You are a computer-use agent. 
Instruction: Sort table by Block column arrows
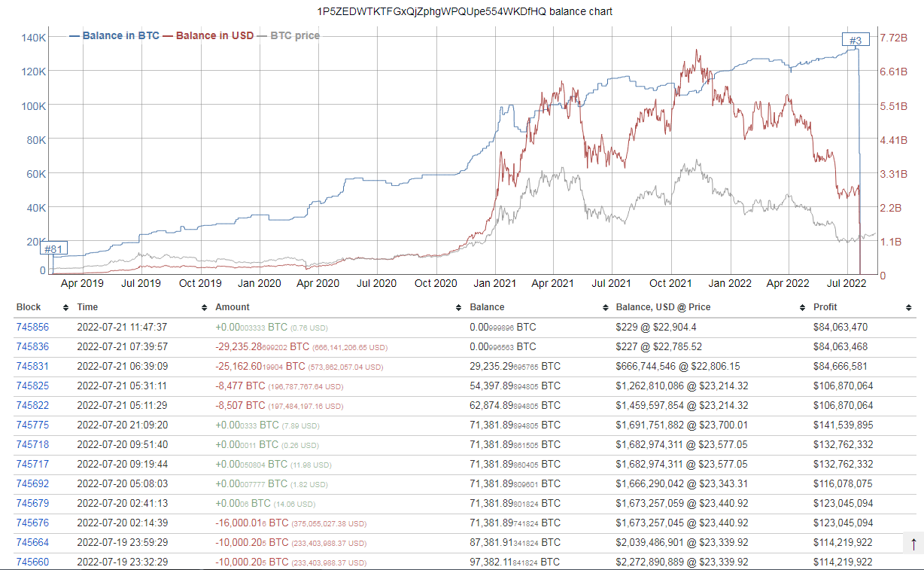coord(65,308)
